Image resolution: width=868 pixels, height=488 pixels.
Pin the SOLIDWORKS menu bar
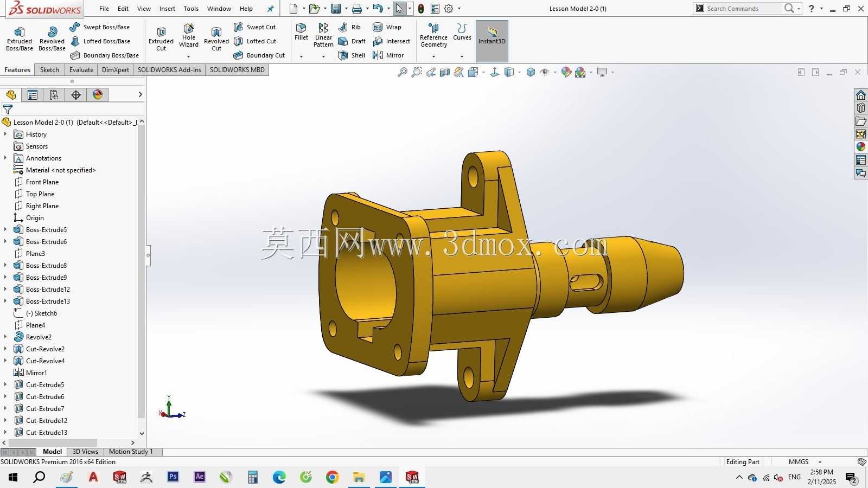click(271, 9)
